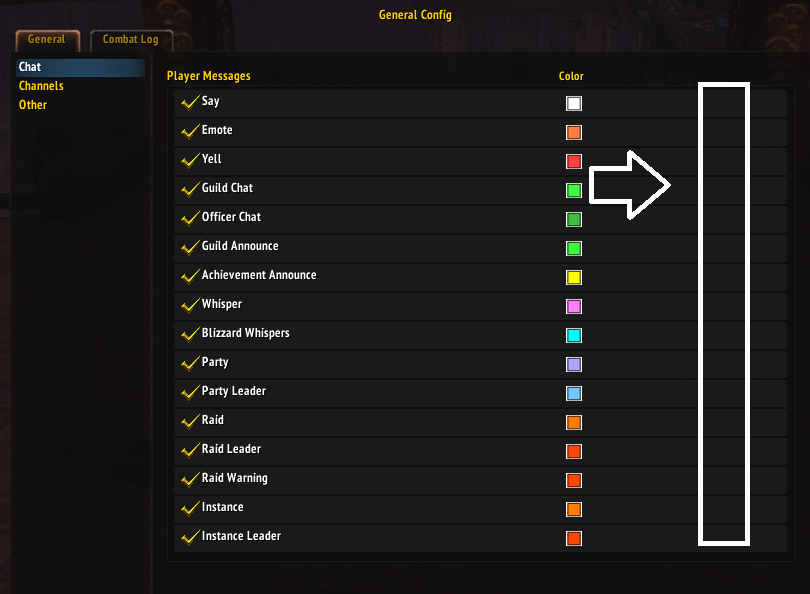The height and width of the screenshot is (594, 810).
Task: Disable Emote messages
Action: pyautogui.click(x=188, y=129)
